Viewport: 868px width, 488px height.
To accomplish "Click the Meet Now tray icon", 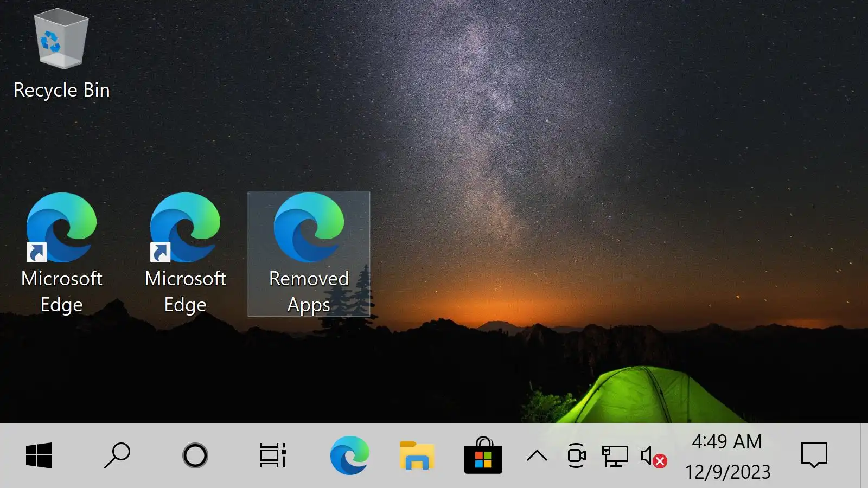I will 576,455.
